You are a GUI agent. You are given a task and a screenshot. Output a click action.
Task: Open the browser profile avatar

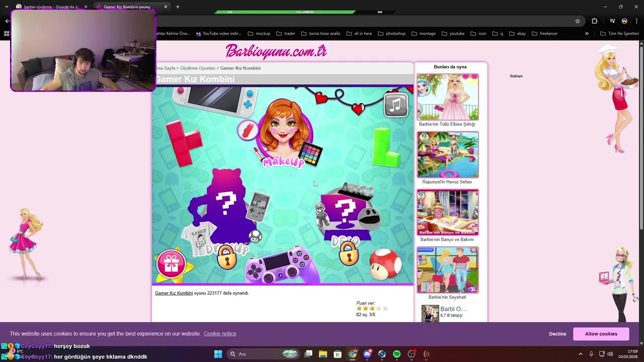coord(624,21)
